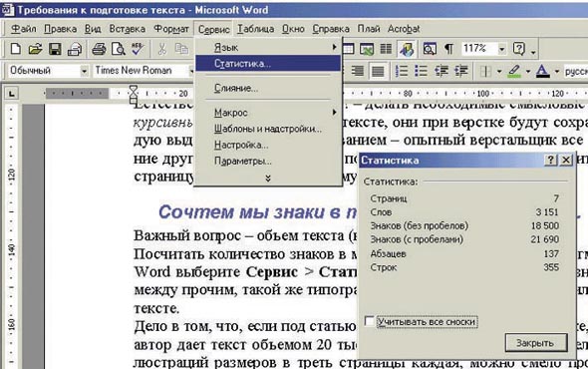Open font color dropdown arrow

pos(557,71)
